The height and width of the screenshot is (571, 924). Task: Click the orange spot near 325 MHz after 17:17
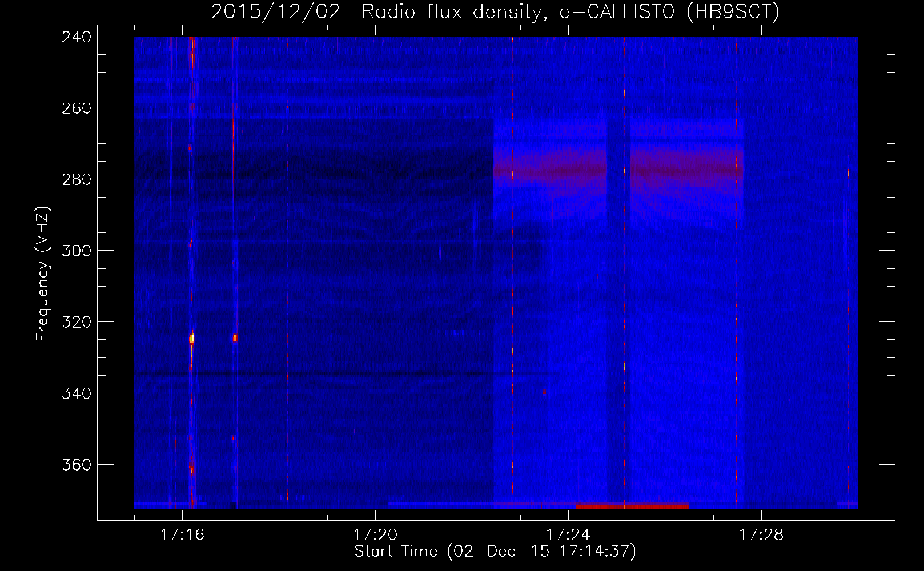tap(235, 338)
